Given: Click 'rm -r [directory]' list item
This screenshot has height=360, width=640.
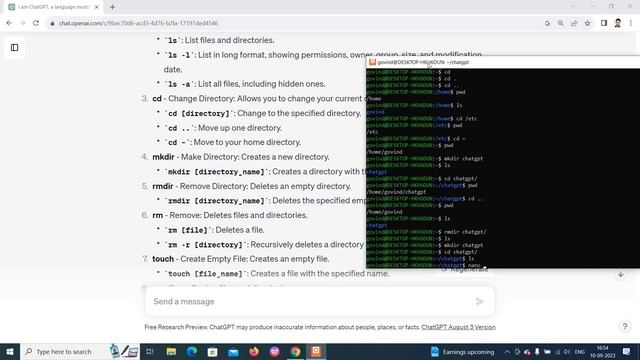Looking at the screenshot, I should point(264,244).
